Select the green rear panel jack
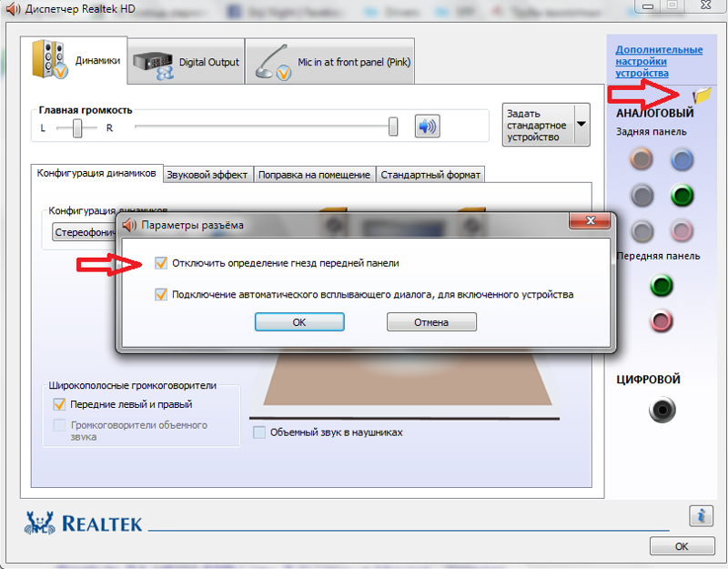Image resolution: width=728 pixels, height=569 pixels. point(682,196)
